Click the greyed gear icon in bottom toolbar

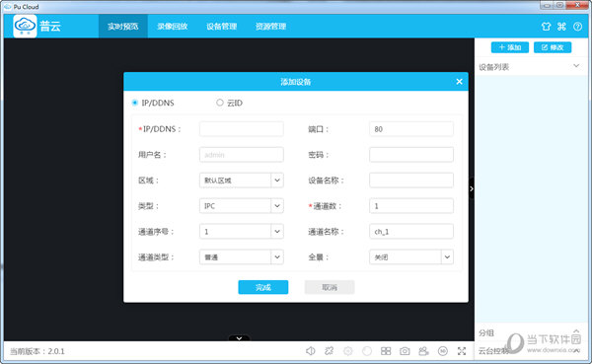348,351
